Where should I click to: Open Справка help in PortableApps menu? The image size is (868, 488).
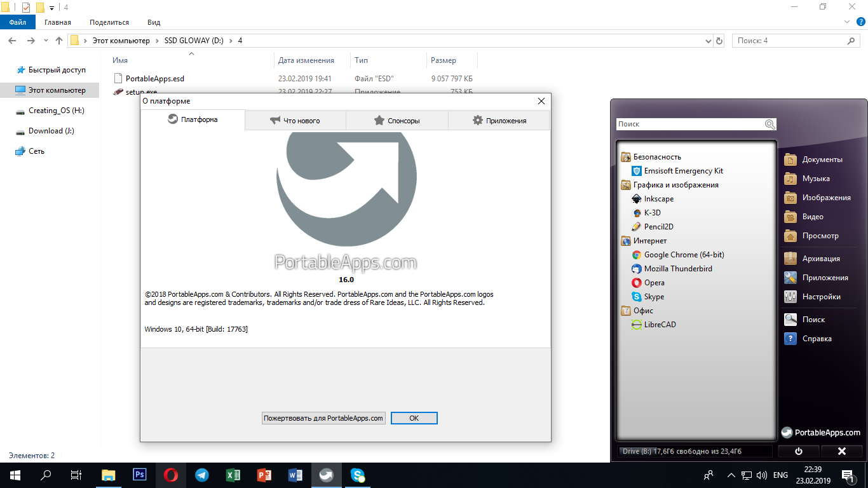tap(808, 339)
